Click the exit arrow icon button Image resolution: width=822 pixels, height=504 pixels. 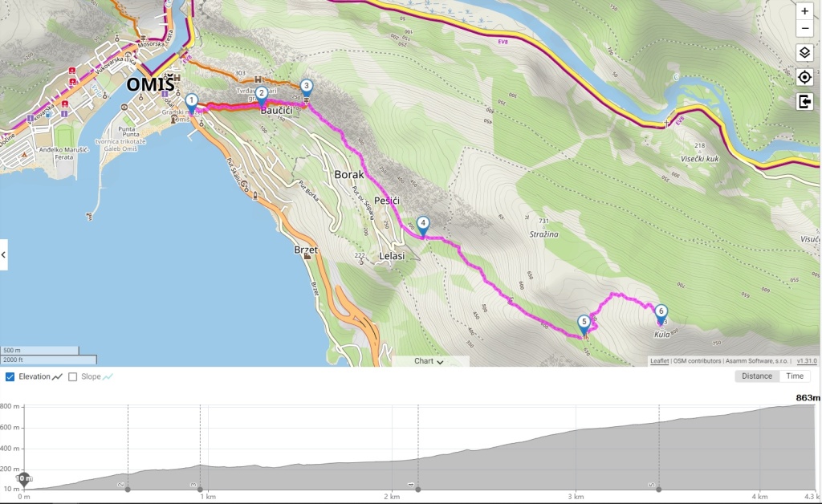pyautogui.click(x=805, y=101)
